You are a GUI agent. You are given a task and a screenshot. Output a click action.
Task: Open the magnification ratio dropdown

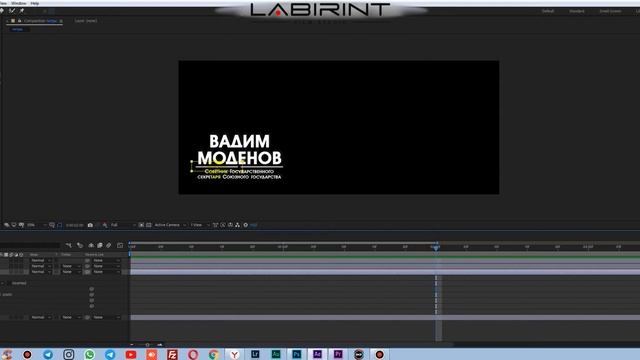tap(36, 225)
